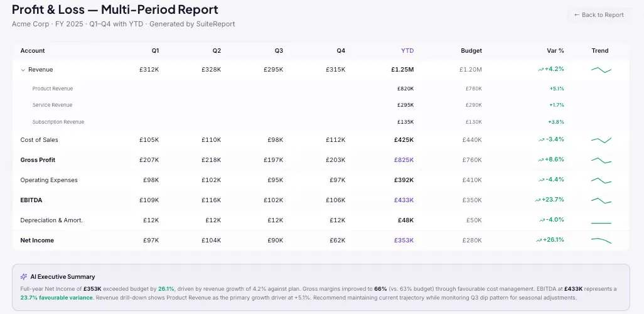Click Cost of Sales YTD value £425K
Viewport: 644px width, 314px height.
pyautogui.click(x=404, y=140)
